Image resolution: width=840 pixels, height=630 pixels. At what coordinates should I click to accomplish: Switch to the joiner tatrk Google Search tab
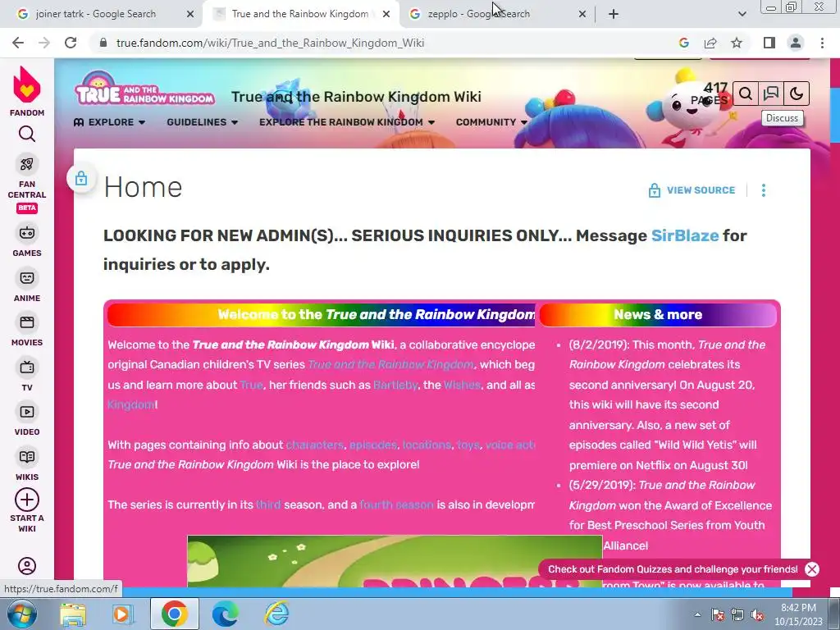pos(95,14)
